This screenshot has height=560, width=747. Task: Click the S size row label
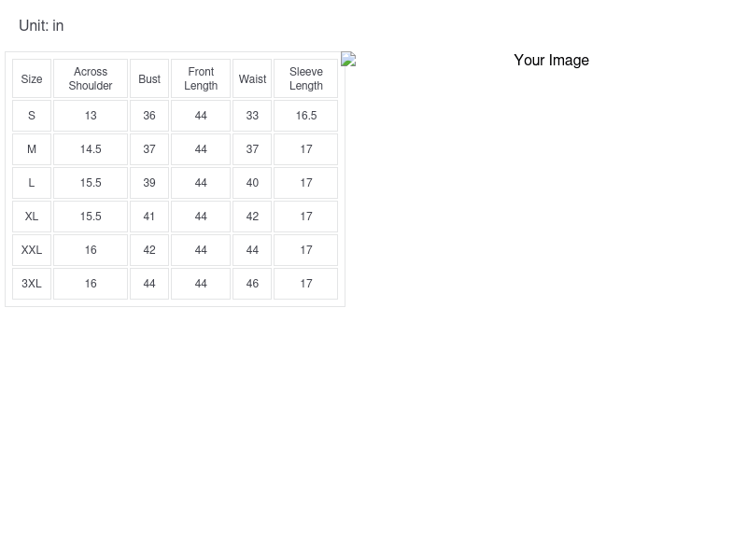32,116
